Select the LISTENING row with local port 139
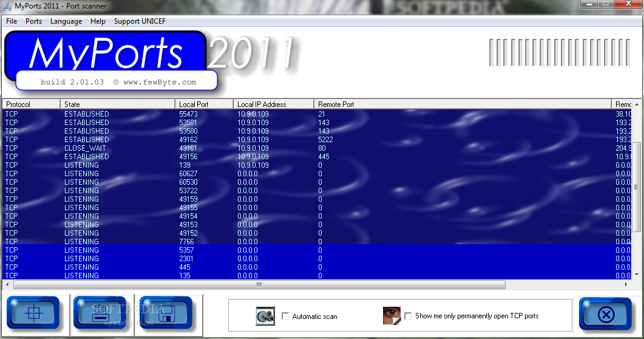 317,165
